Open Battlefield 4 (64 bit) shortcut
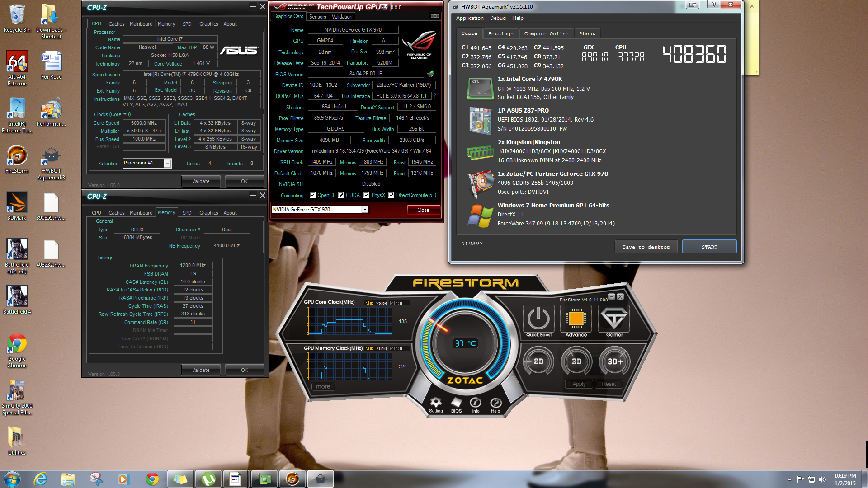The image size is (868, 488). [x=17, y=256]
